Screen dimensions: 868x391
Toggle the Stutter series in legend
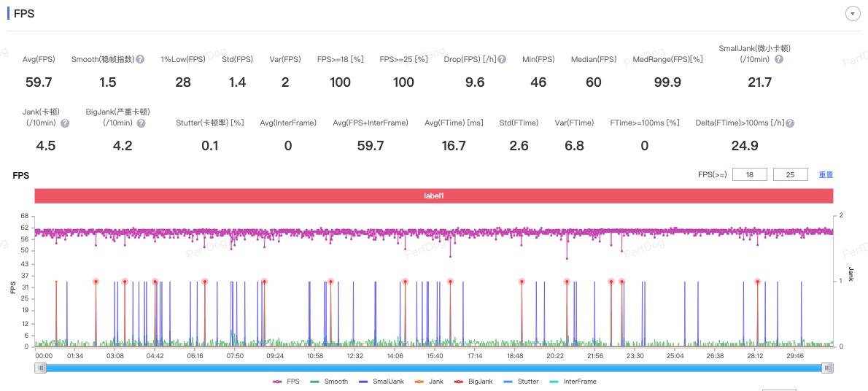pyautogui.click(x=522, y=382)
